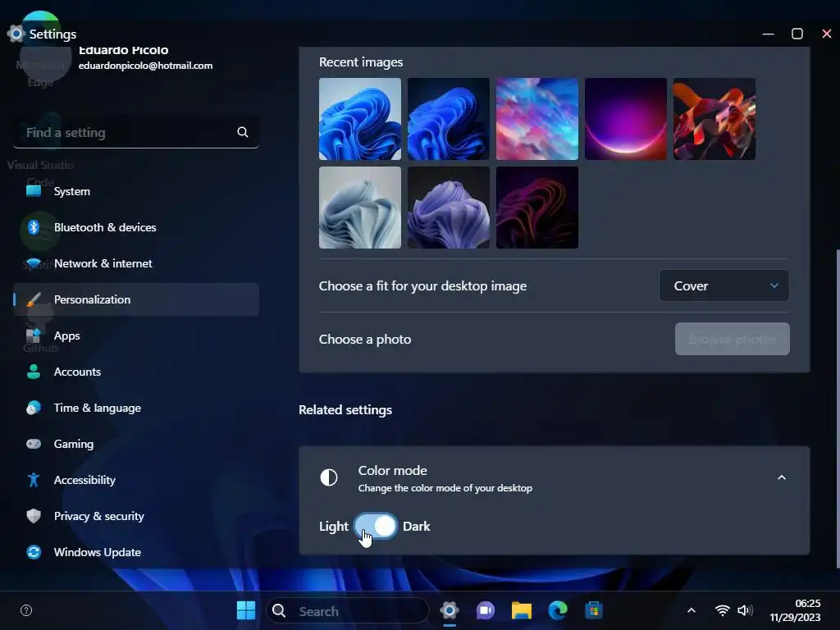Select the purple glow horizon wallpaper

pos(626,119)
